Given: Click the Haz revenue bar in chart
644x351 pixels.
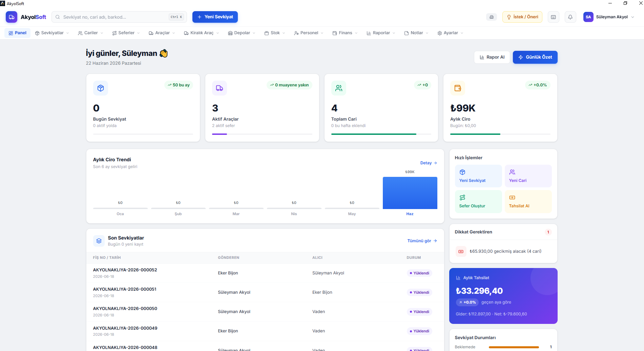Looking at the screenshot, I should (x=410, y=193).
